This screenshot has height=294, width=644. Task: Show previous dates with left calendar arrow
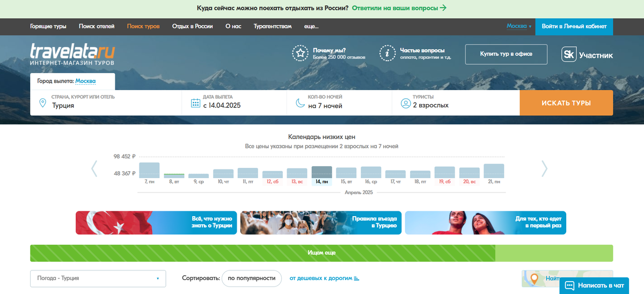[94, 168]
